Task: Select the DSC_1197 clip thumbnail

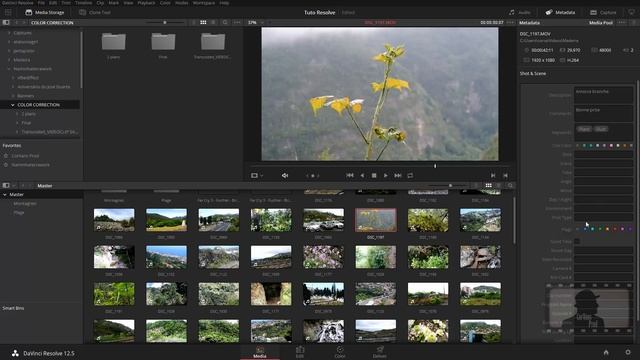Action: pyautogui.click(x=376, y=220)
